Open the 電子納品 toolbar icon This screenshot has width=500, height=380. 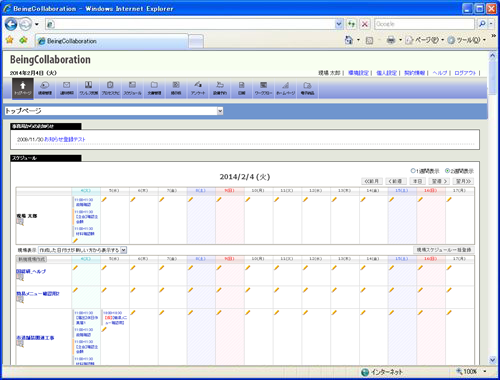click(307, 88)
